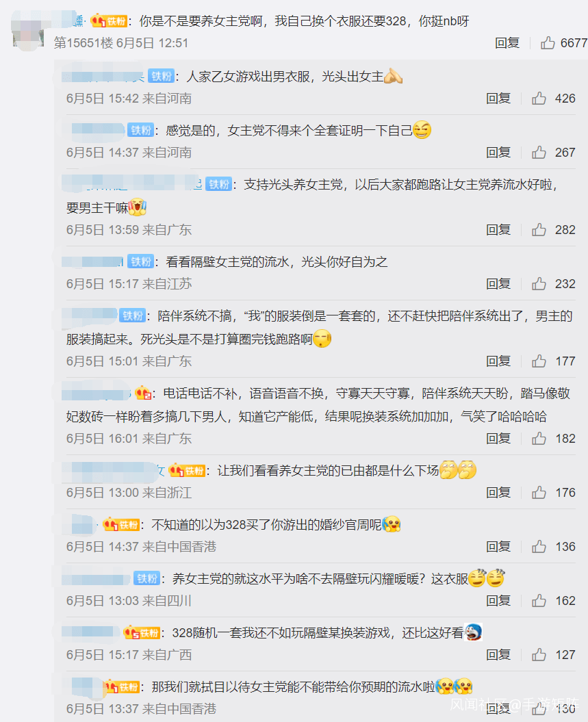Like the Hong Kong reply with 136 likes
This screenshot has height=722, width=588.
pyautogui.click(x=539, y=547)
